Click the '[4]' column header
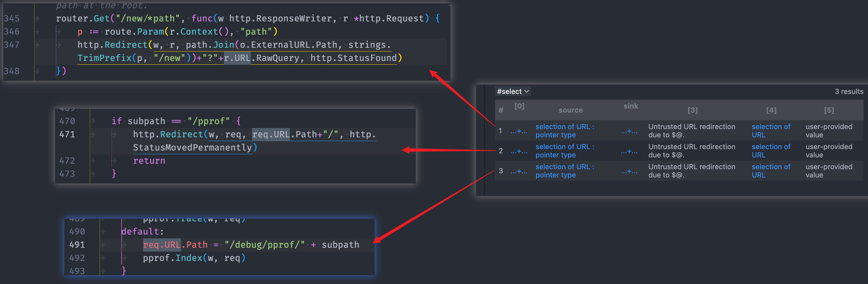The height and width of the screenshot is (284, 868). pos(771,110)
